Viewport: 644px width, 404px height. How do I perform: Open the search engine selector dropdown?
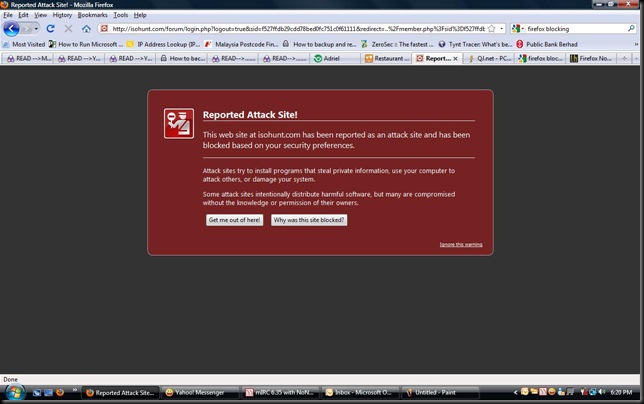[518, 29]
